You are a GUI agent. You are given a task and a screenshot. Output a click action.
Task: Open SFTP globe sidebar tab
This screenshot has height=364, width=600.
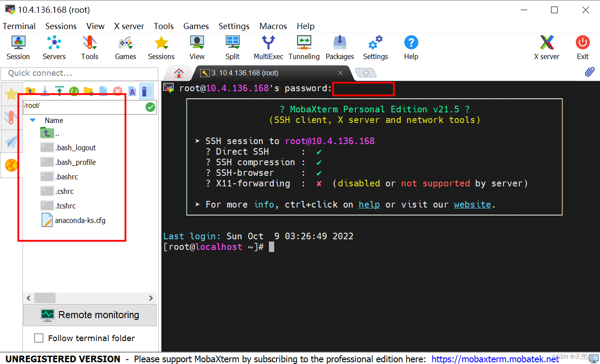click(11, 165)
